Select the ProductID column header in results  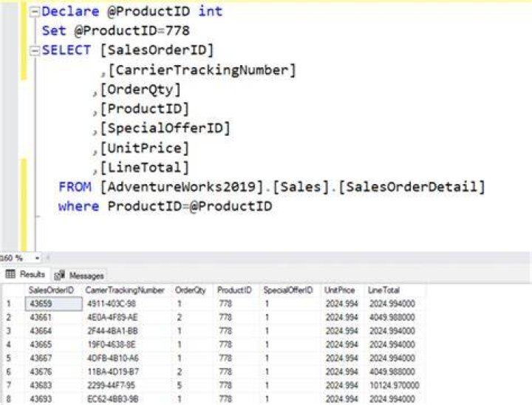tap(234, 290)
